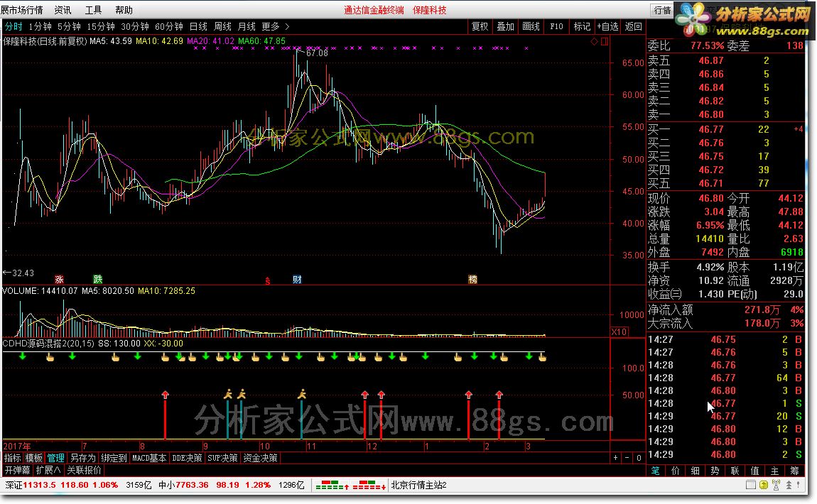817x504 pixels.
Task: Switch to 分时 intraday view
Action: [x=13, y=26]
